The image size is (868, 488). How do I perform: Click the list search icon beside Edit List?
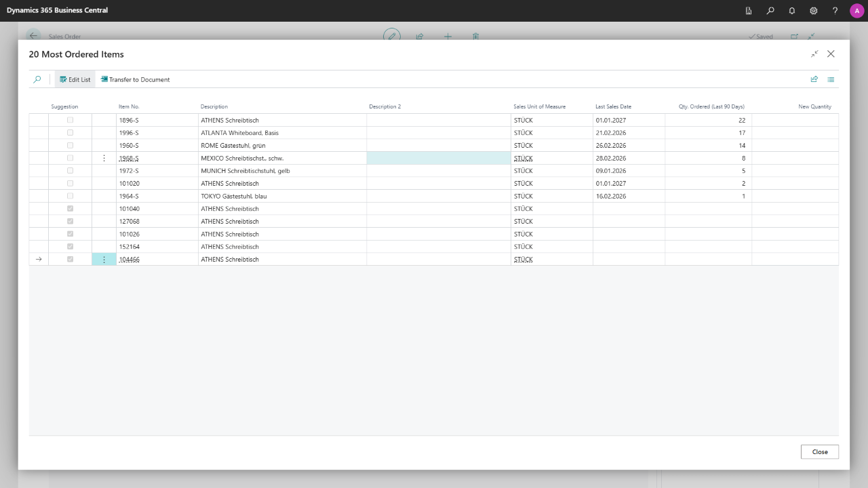37,79
